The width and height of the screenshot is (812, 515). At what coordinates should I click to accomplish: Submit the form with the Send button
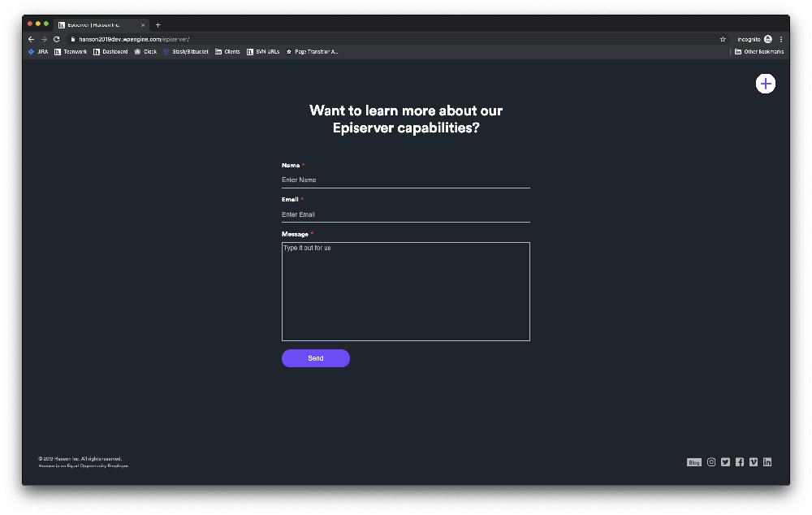(x=316, y=358)
